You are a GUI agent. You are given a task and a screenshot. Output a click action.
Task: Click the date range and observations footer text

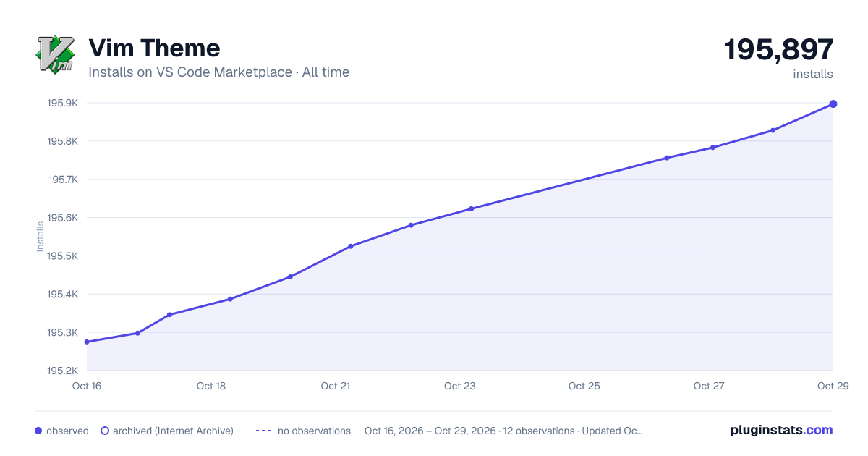[x=503, y=431]
